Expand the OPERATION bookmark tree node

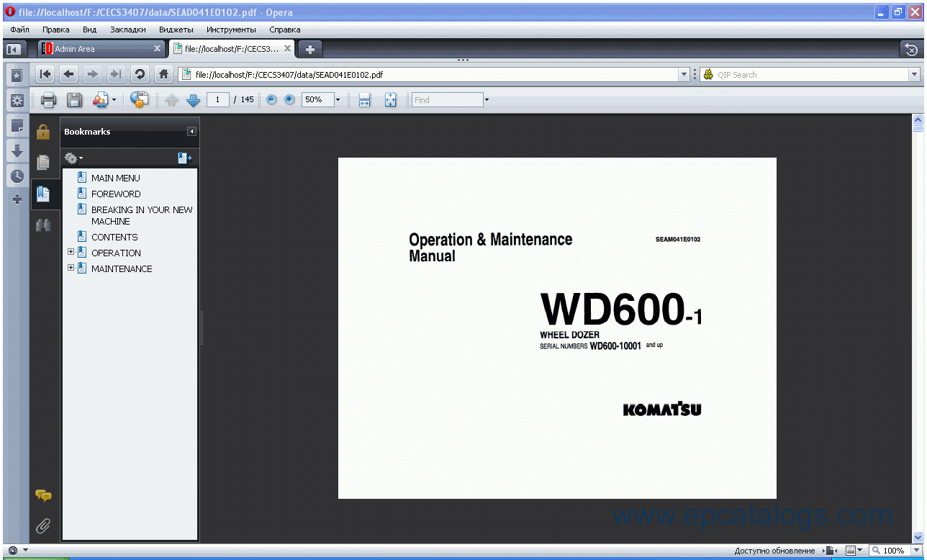tap(71, 252)
